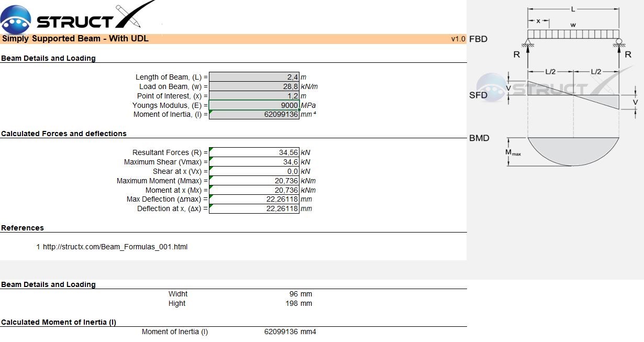This screenshot has width=644, height=342.
Task: Select the Moment at x result cell
Action: pyautogui.click(x=254, y=190)
